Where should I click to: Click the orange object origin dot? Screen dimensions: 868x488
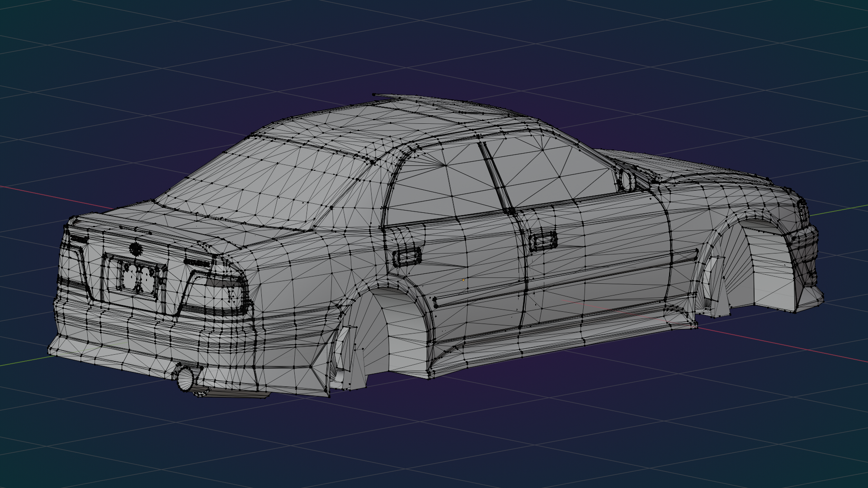pos(463,280)
